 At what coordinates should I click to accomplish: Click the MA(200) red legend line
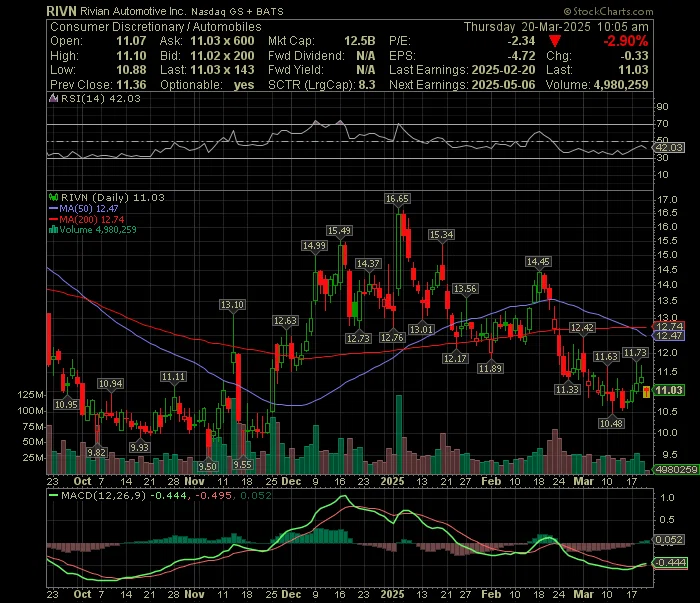[54, 220]
